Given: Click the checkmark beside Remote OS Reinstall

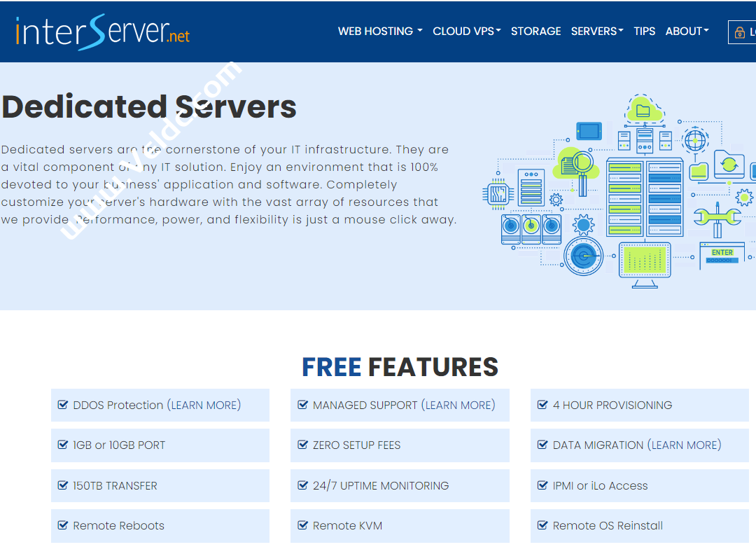Looking at the screenshot, I should [x=542, y=525].
